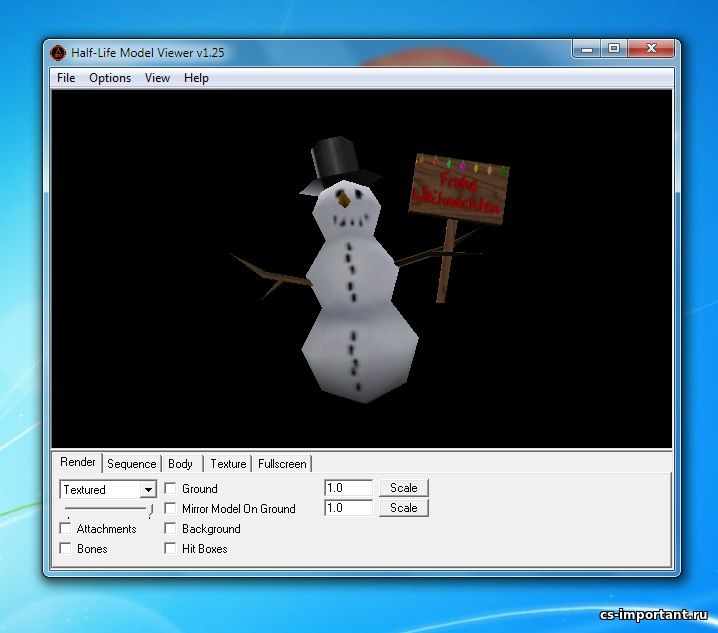
Task: Open the View menu
Action: point(157,78)
